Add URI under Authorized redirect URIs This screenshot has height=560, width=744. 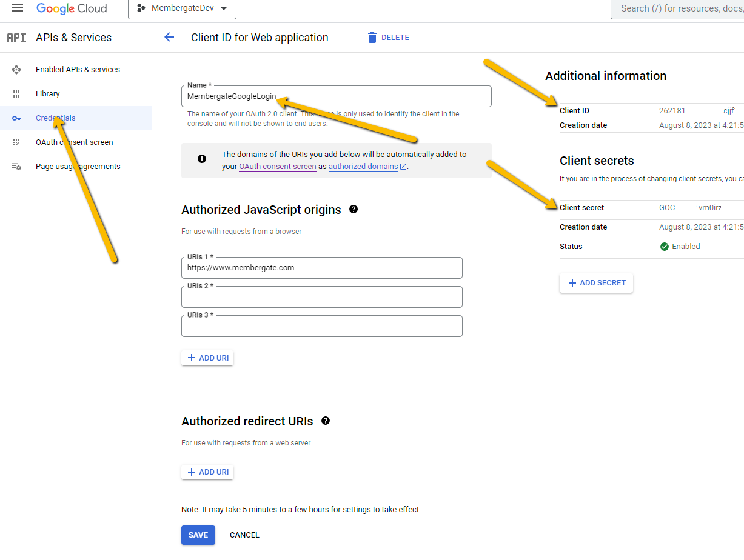tap(207, 472)
